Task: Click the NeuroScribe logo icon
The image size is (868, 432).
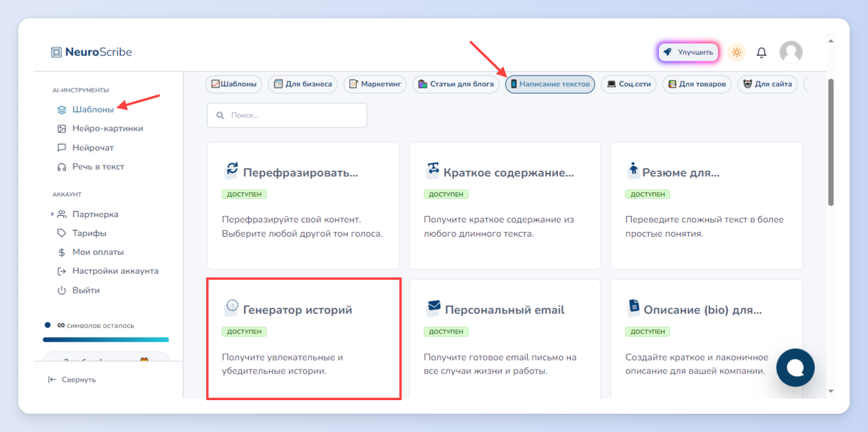Action: click(56, 52)
